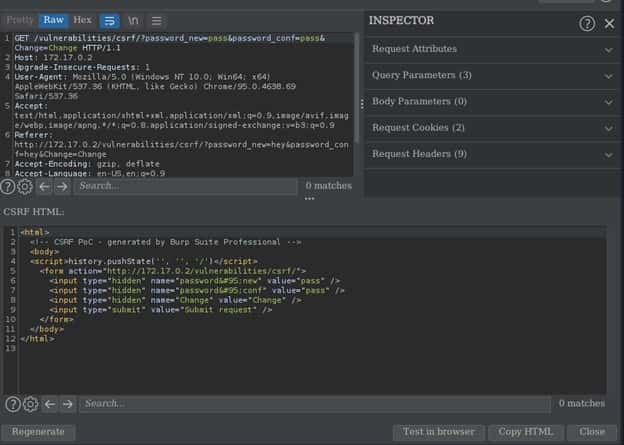
Task: Go to previous match in CSRF HTML search
Action: coord(50,404)
